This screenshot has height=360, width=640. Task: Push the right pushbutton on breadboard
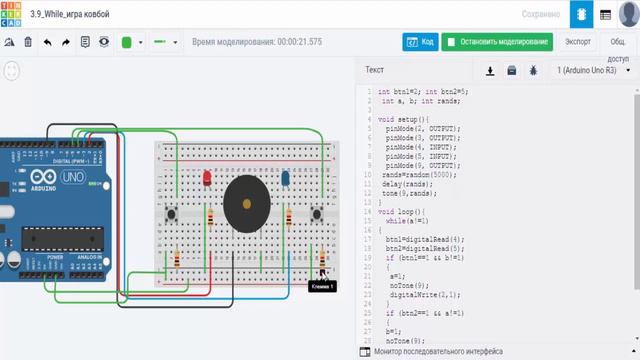point(317,213)
